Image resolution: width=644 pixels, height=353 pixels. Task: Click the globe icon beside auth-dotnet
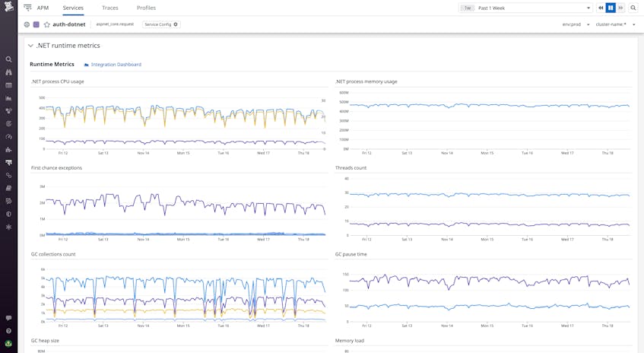pos(27,24)
